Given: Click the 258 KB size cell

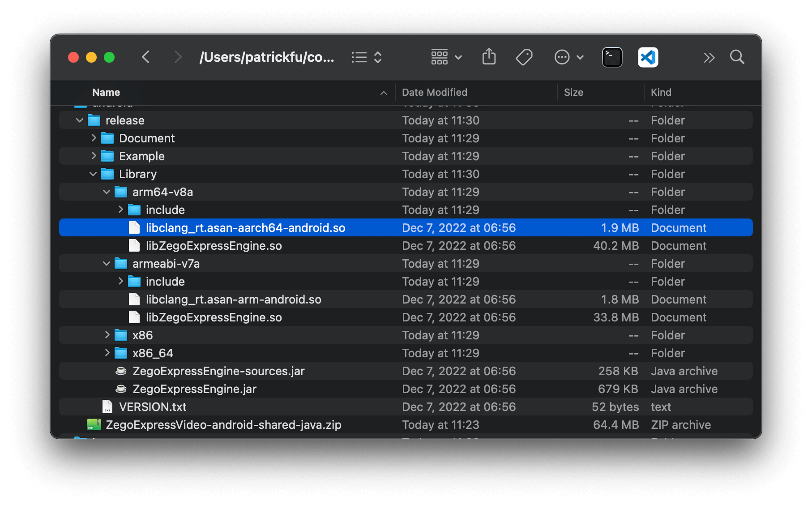Looking at the screenshot, I should pyautogui.click(x=618, y=371).
